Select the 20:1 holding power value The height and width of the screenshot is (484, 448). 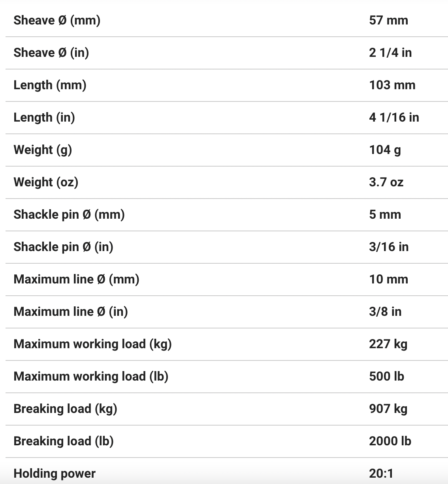(x=381, y=473)
